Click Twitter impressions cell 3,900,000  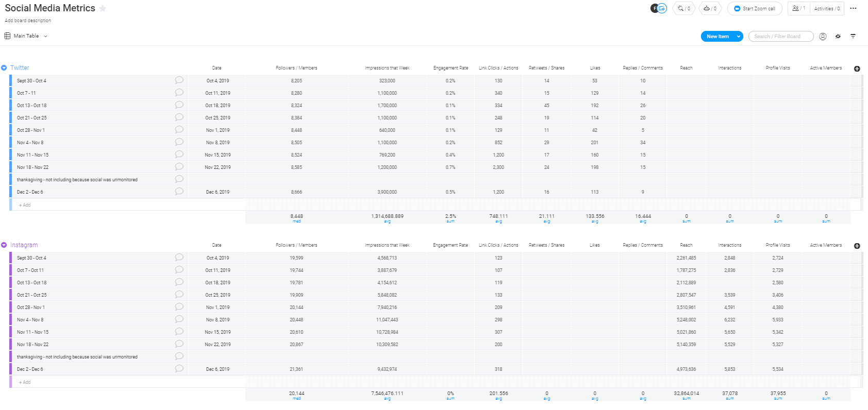tap(387, 192)
